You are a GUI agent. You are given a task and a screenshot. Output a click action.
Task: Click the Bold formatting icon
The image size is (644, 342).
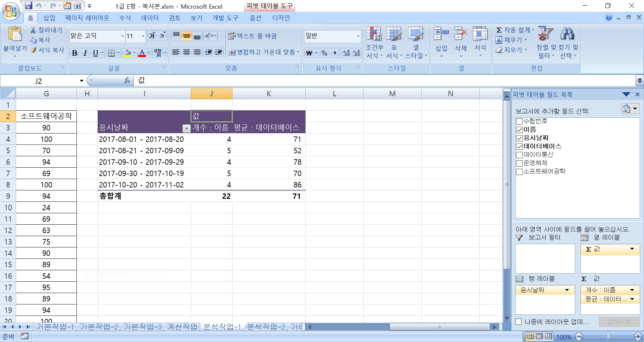click(x=75, y=53)
